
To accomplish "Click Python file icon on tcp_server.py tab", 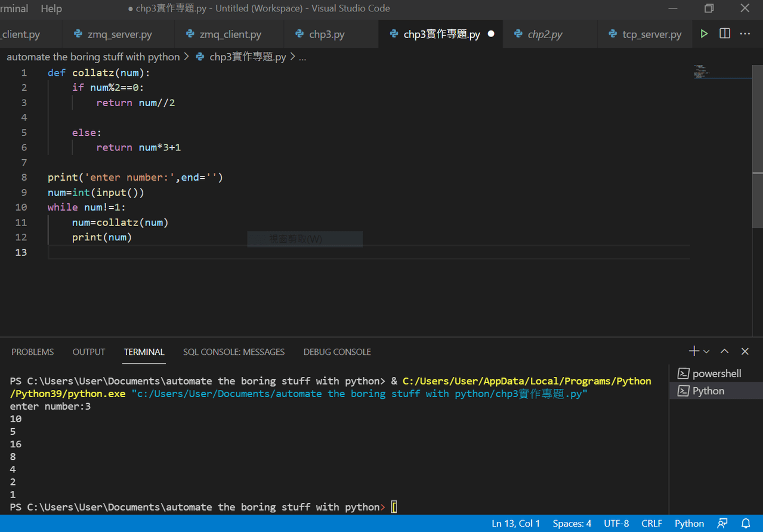I will pyautogui.click(x=613, y=34).
